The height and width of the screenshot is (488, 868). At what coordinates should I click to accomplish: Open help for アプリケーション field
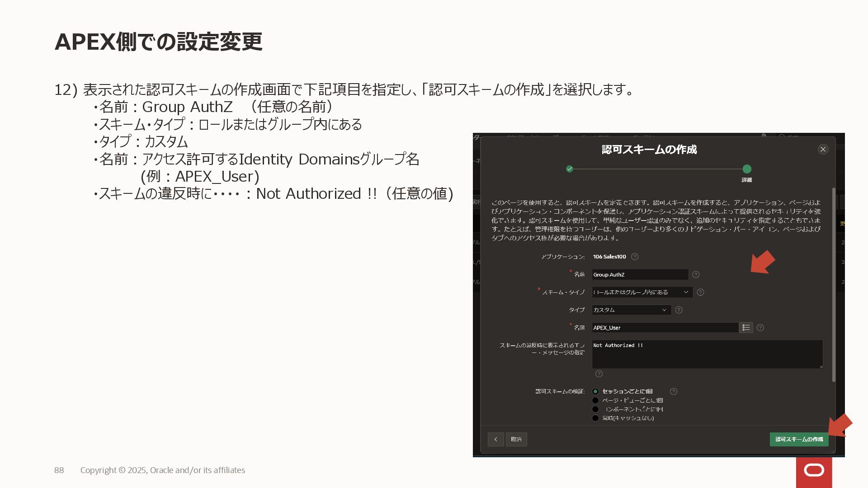635,257
